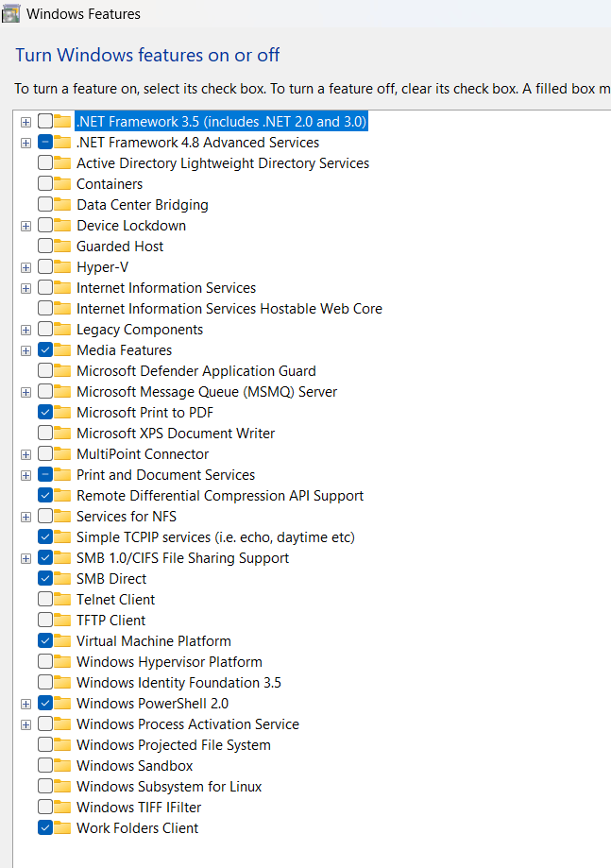The image size is (611, 868).
Task: Click the folder icon beside Media Features
Action: click(62, 349)
